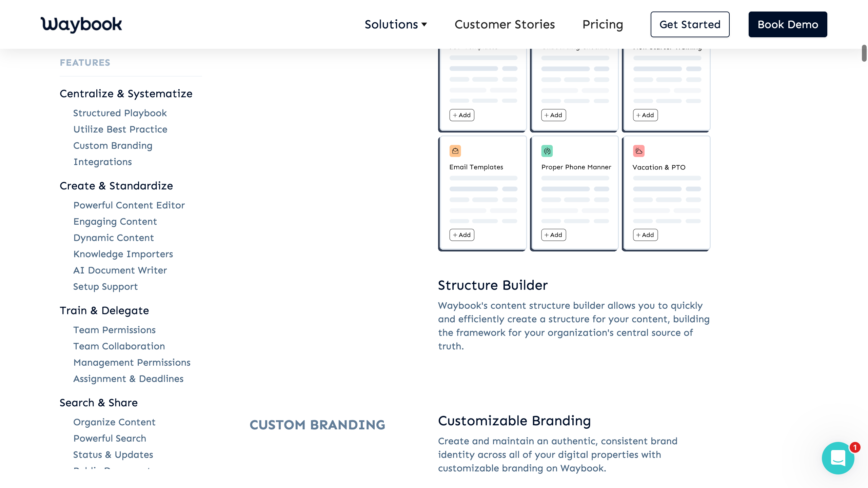The image size is (868, 488).
Task: Open Structured Playbook feature link
Action: 120,113
